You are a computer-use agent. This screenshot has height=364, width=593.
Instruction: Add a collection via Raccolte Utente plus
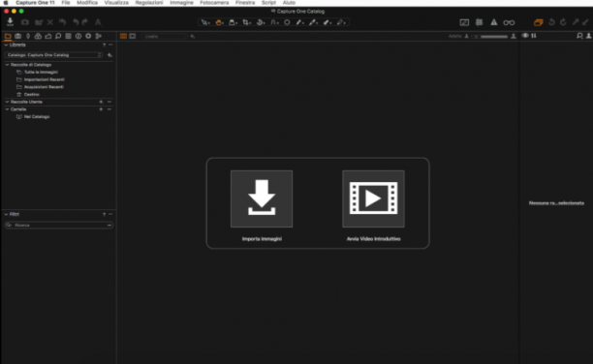click(x=101, y=102)
